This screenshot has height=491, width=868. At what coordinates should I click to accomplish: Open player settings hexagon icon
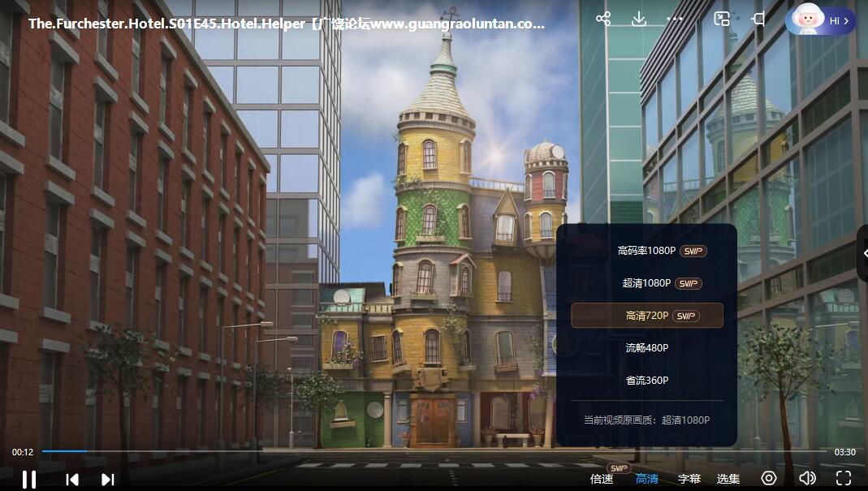[768, 478]
